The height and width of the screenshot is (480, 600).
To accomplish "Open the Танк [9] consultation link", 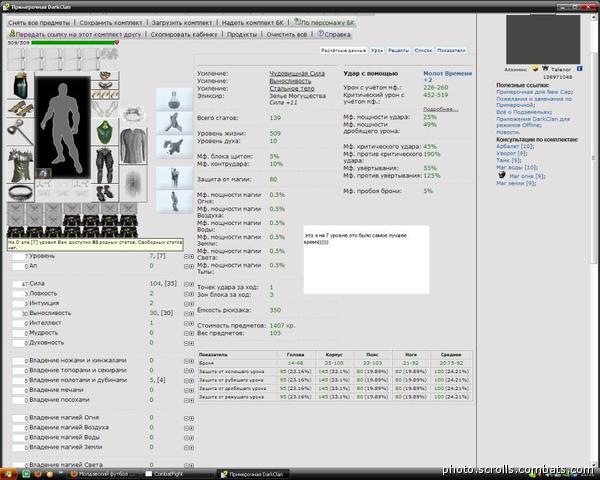I will tap(509, 160).
